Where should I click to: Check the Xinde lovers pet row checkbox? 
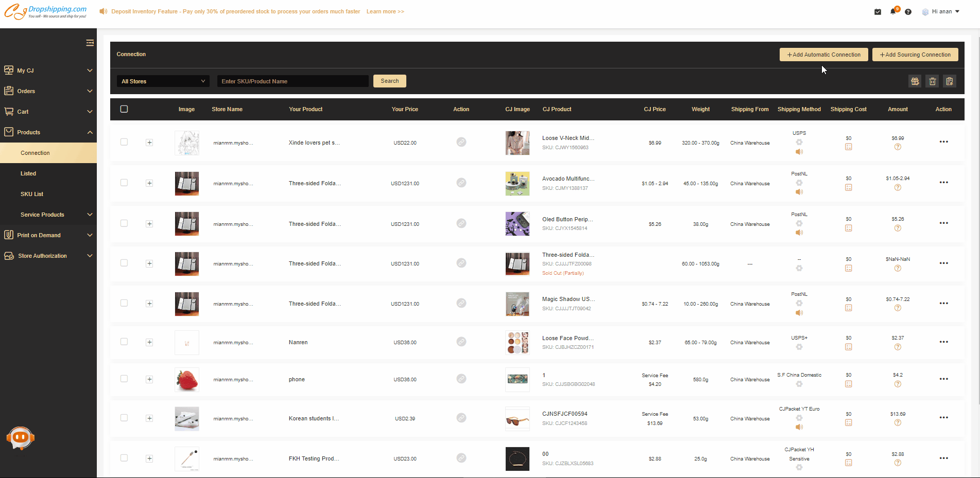coord(124,142)
